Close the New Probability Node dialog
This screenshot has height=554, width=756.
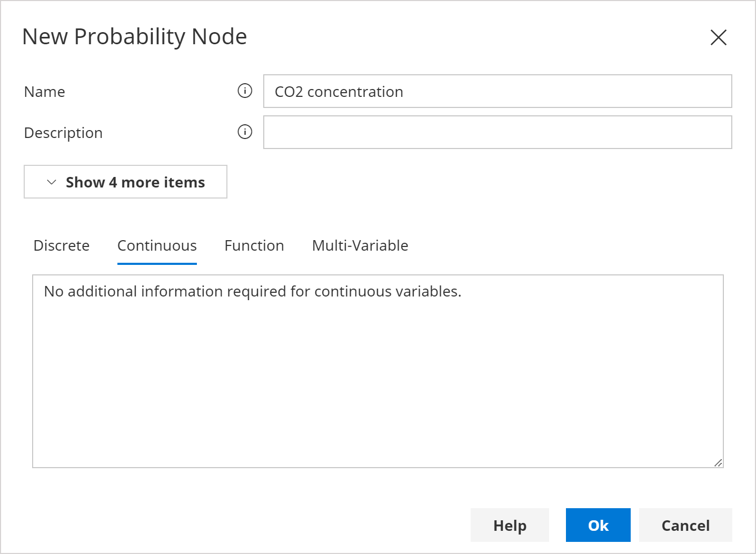[719, 37]
